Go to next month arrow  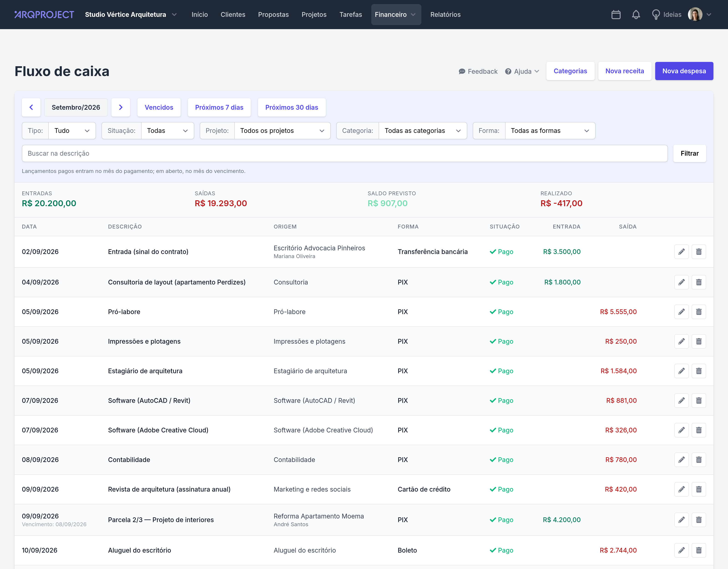pos(121,107)
